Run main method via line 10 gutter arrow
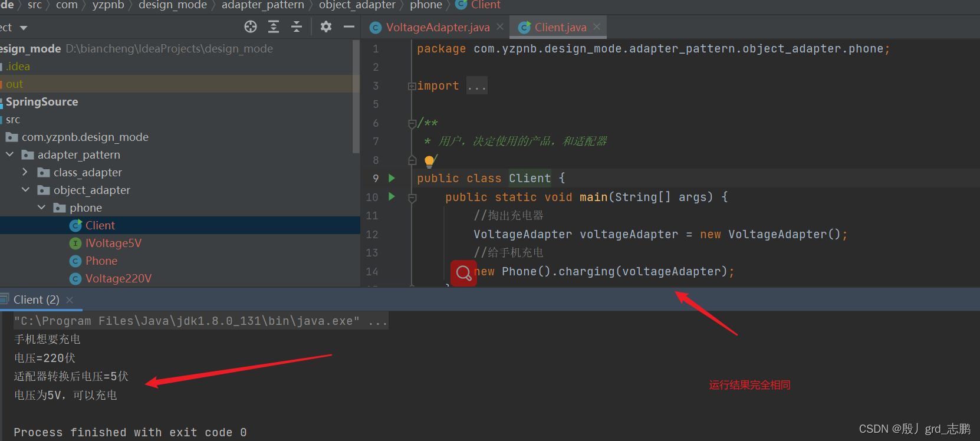 click(x=392, y=196)
